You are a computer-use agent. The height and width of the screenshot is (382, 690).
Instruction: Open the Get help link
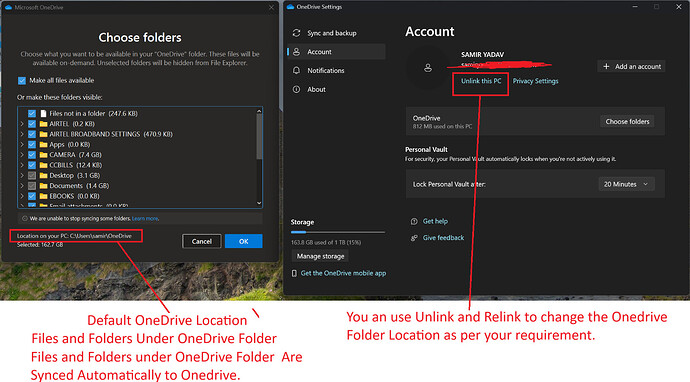(435, 221)
